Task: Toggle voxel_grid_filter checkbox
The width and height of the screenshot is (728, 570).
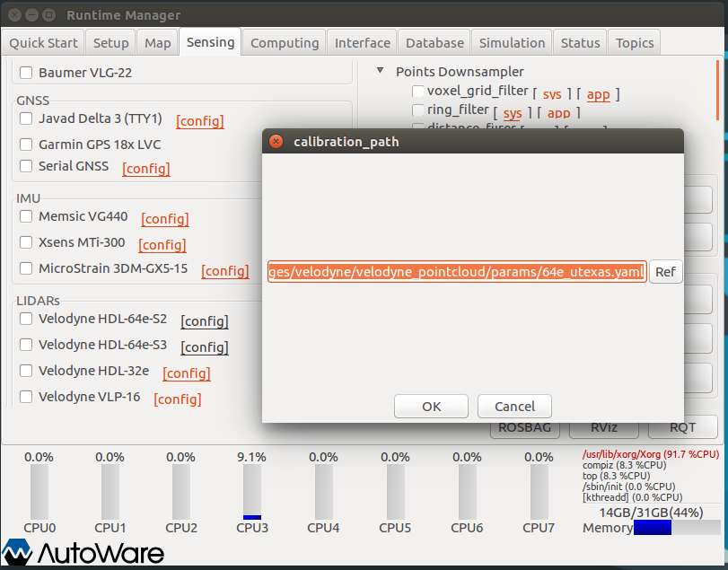Action: pyautogui.click(x=417, y=91)
